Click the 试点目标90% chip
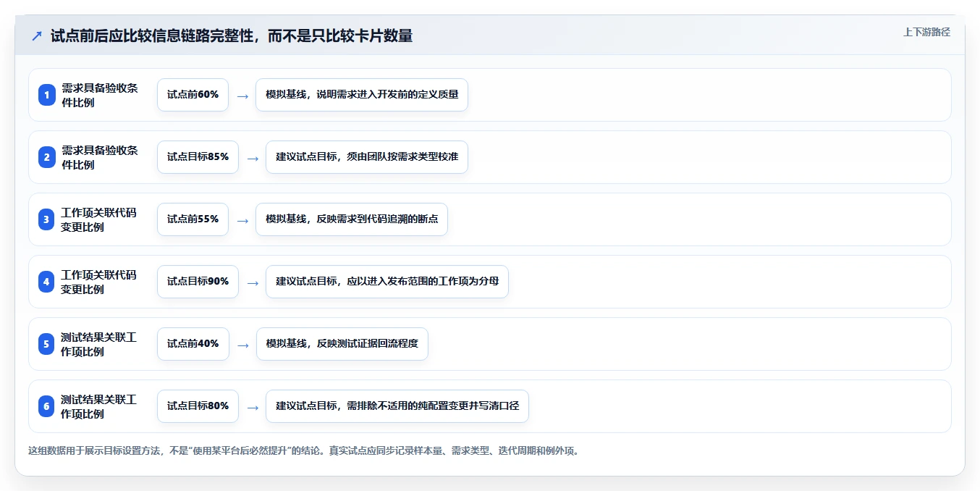 click(x=198, y=282)
